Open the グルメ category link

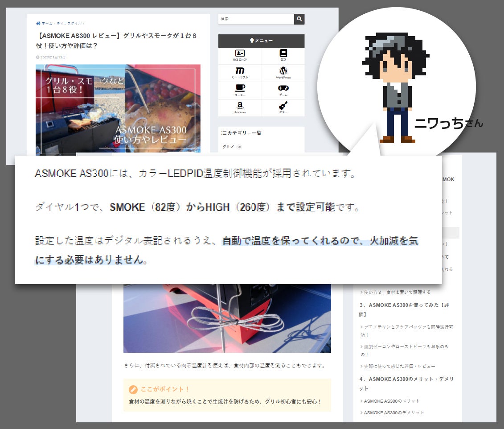click(x=228, y=147)
